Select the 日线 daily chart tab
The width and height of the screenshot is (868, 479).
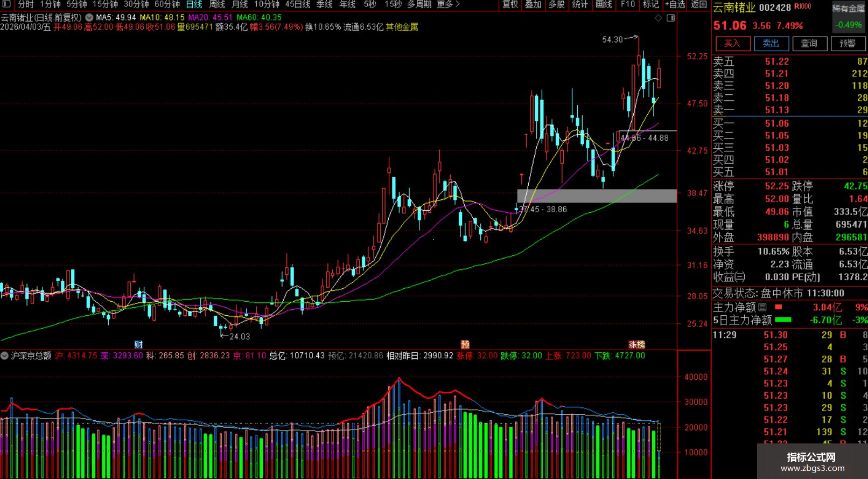[194, 4]
